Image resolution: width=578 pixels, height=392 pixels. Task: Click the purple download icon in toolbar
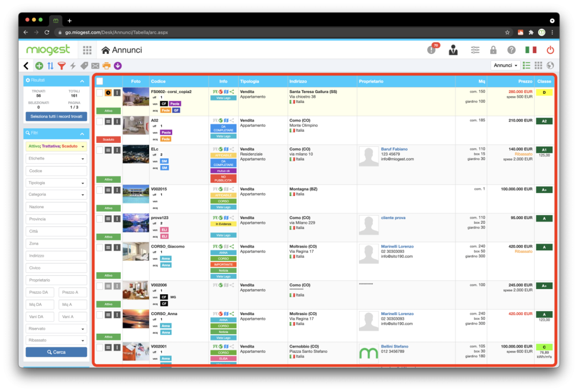[117, 66]
